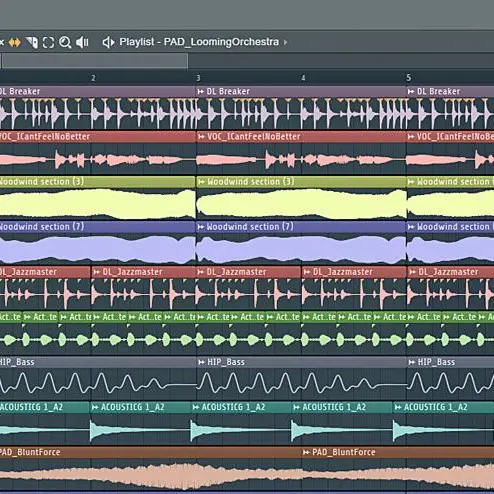Select ACOUSTICG 1_A2 clip title nearest bar 3

(233, 407)
